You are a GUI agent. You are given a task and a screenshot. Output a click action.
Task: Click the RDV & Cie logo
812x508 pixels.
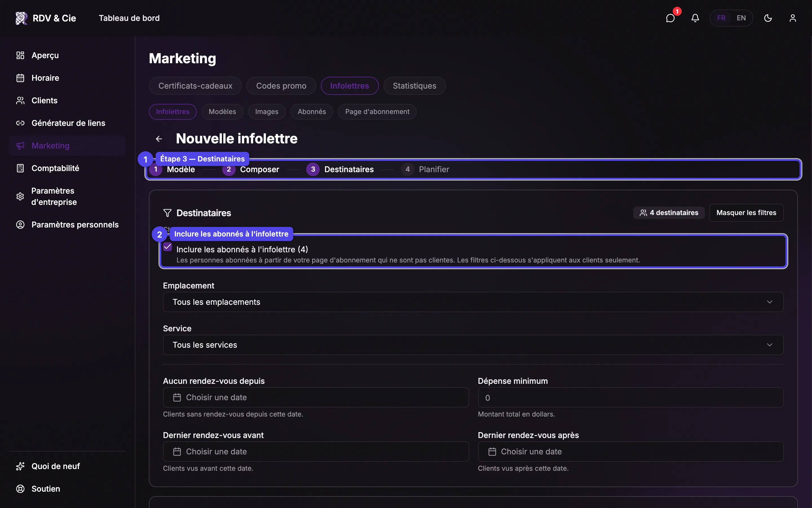click(46, 18)
